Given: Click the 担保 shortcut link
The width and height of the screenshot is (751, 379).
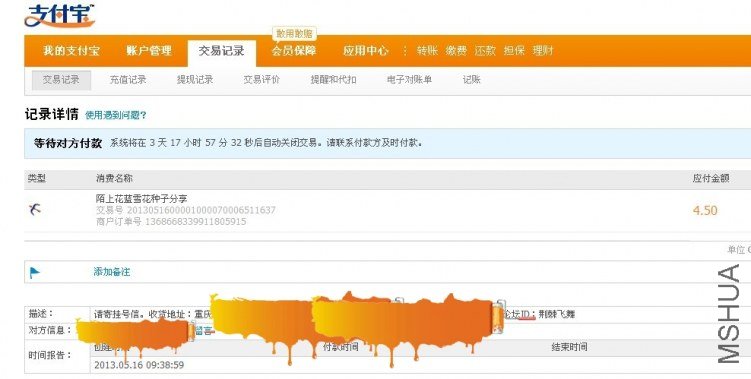Looking at the screenshot, I should pos(514,51).
